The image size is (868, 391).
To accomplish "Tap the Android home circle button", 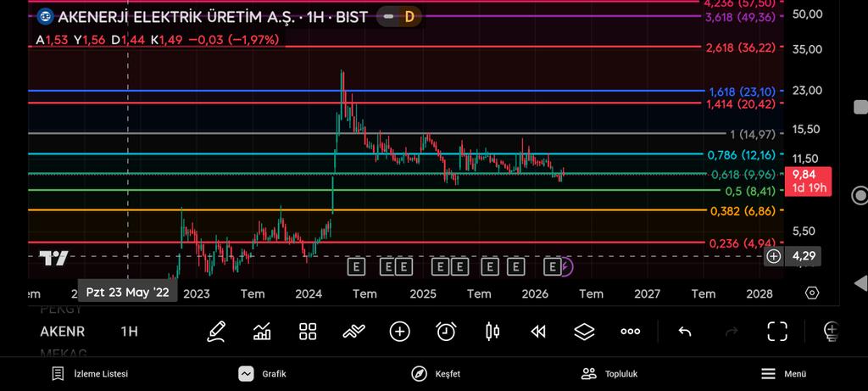I will coord(860,195).
